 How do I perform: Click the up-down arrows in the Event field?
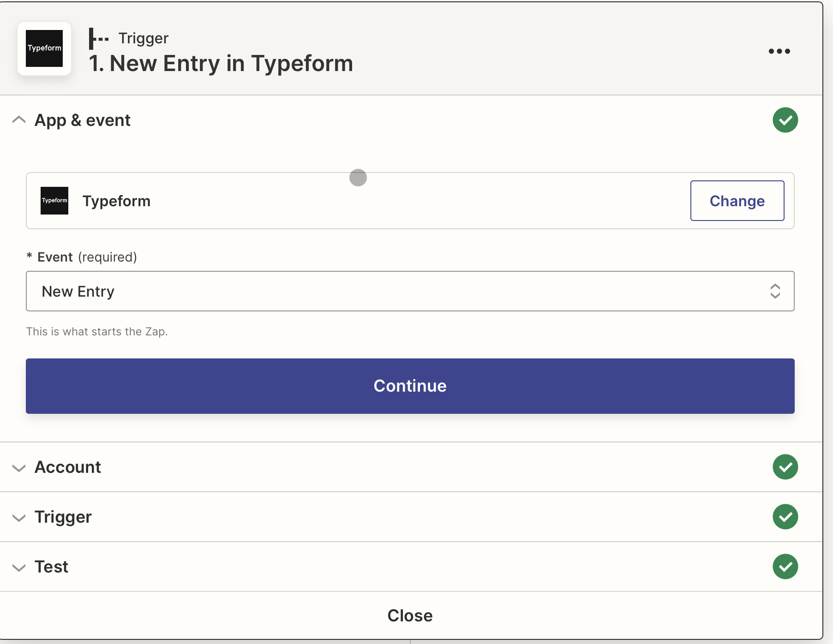775,291
